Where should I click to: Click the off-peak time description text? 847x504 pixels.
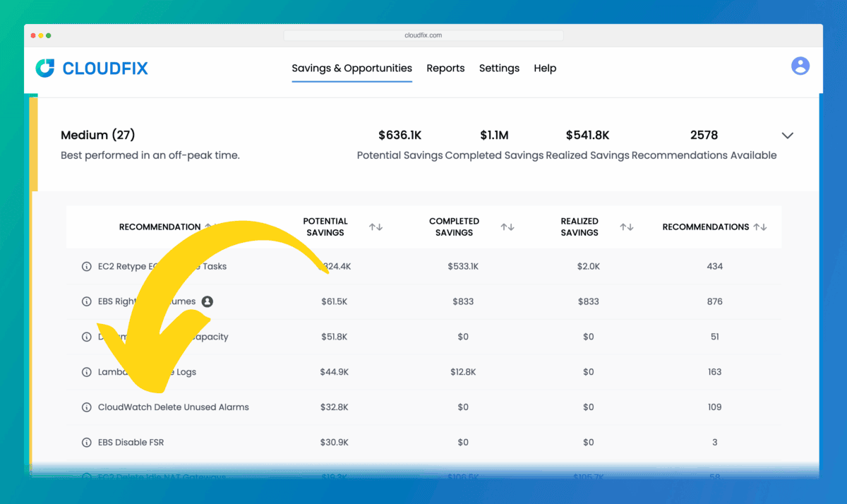pyautogui.click(x=150, y=155)
